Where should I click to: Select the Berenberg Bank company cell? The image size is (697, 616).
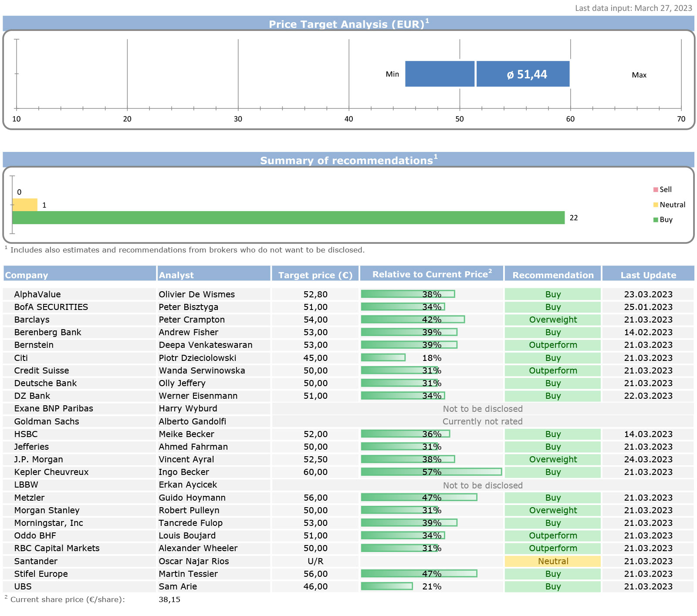(x=79, y=332)
